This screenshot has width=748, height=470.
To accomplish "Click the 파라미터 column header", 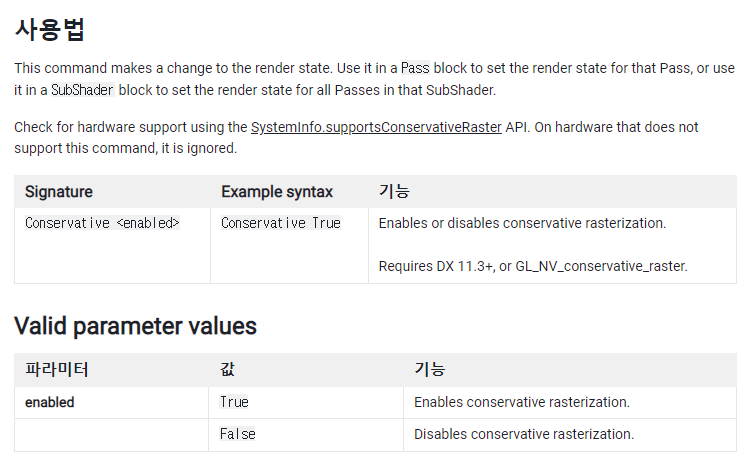I will (57, 369).
